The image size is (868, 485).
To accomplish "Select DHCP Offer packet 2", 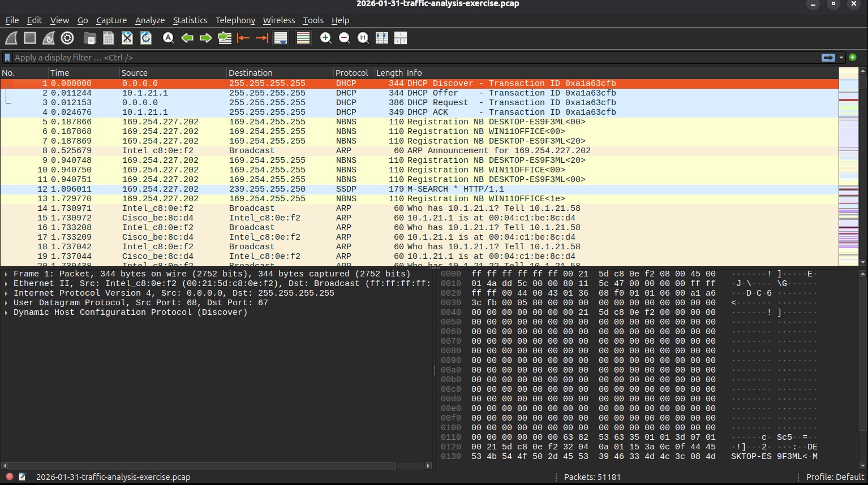I will [419, 93].
